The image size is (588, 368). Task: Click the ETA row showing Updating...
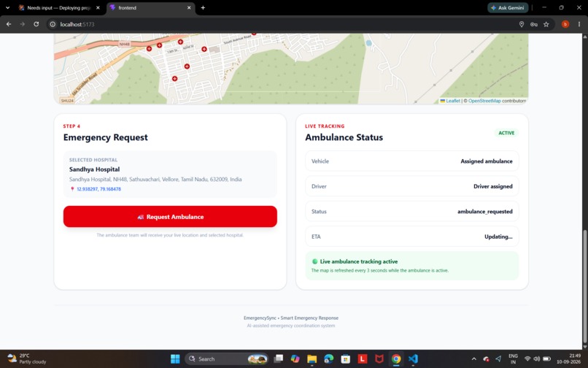411,237
